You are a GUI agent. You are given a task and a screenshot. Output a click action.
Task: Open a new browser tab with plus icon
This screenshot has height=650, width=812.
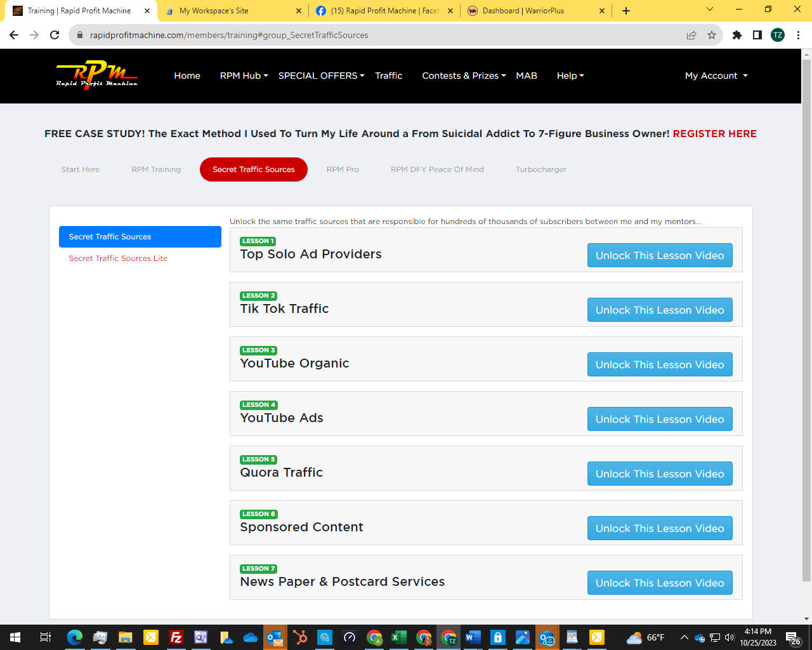(x=626, y=11)
